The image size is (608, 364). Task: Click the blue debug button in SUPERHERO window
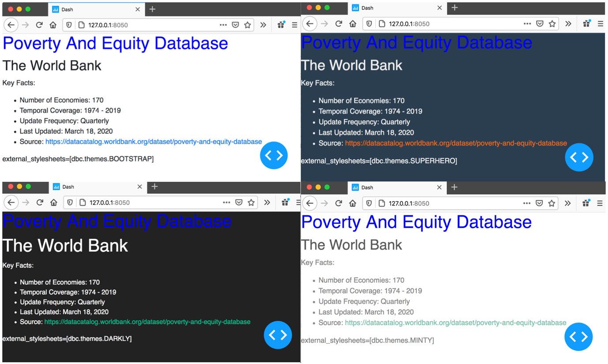coord(579,157)
